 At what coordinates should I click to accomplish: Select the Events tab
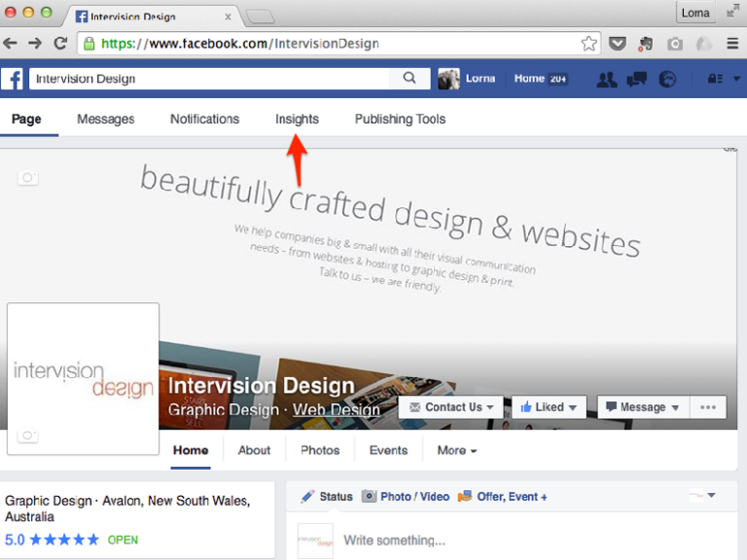pyautogui.click(x=388, y=450)
